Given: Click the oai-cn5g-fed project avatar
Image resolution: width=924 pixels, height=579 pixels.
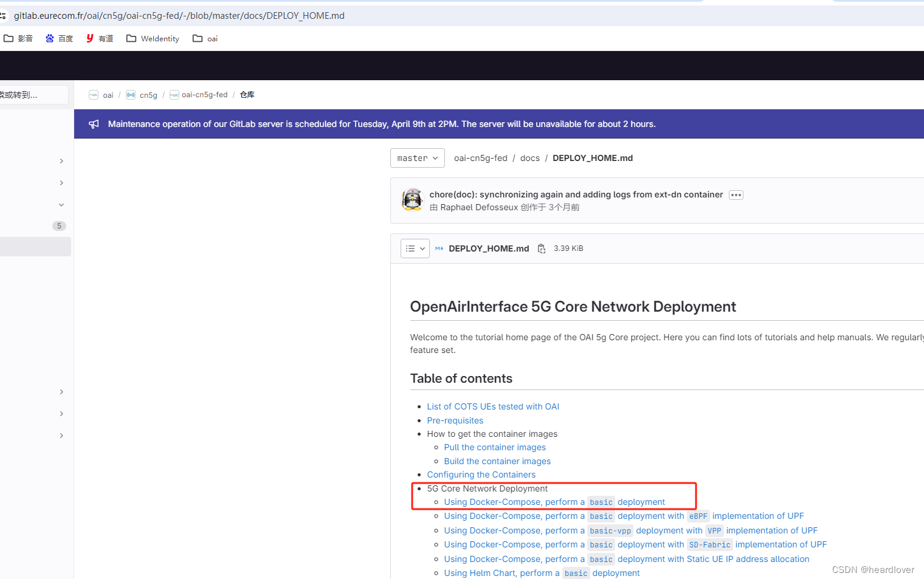Looking at the screenshot, I should (174, 95).
